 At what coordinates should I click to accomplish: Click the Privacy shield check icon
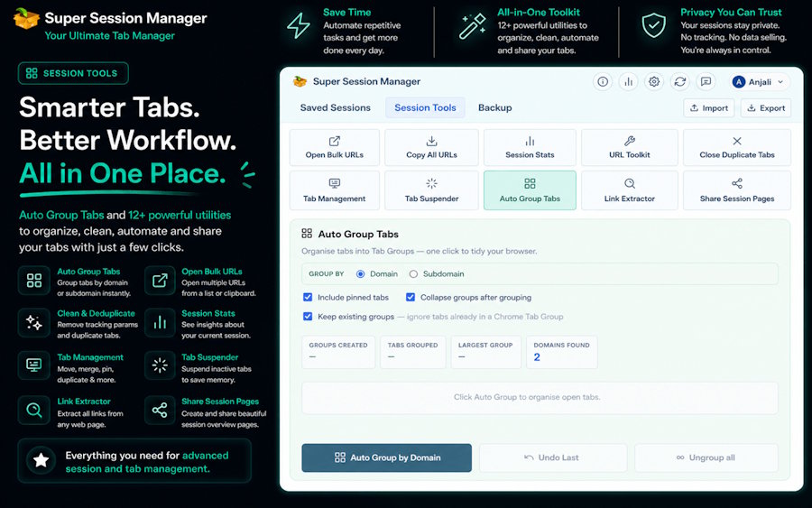tap(653, 25)
